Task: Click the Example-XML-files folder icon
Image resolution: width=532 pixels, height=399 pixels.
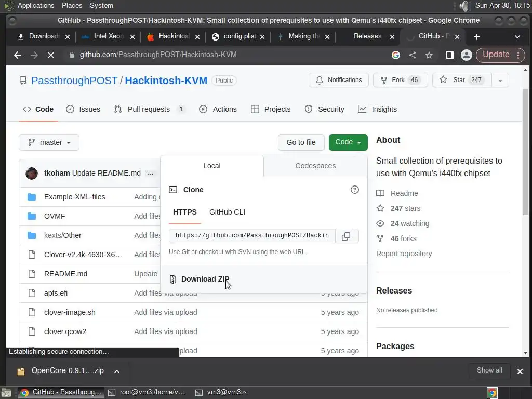Action: (32, 197)
